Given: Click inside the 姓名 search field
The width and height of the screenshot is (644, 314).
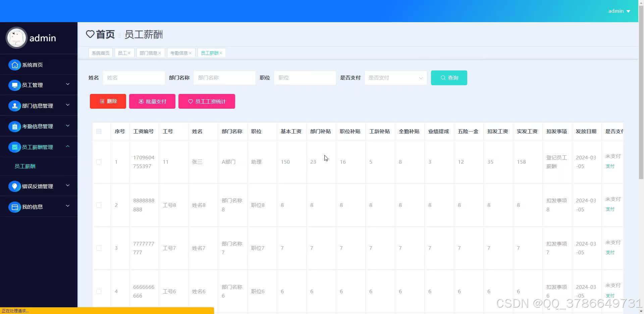Looking at the screenshot, I should pyautogui.click(x=133, y=77).
